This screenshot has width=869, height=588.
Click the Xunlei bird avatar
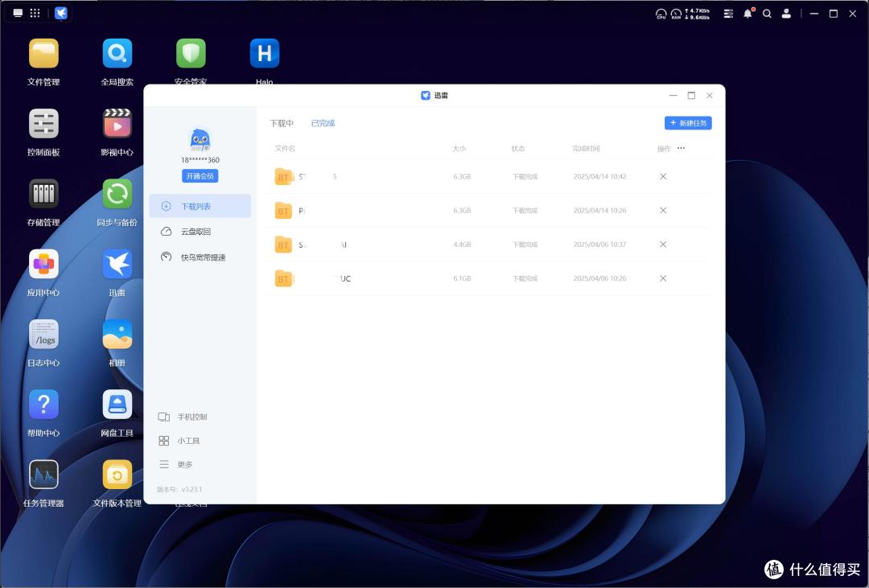tap(200, 140)
